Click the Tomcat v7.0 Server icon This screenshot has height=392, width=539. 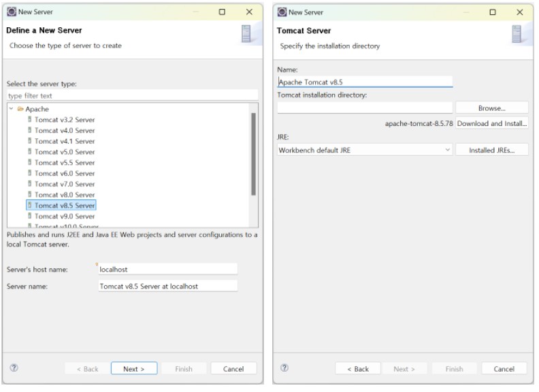tap(29, 184)
